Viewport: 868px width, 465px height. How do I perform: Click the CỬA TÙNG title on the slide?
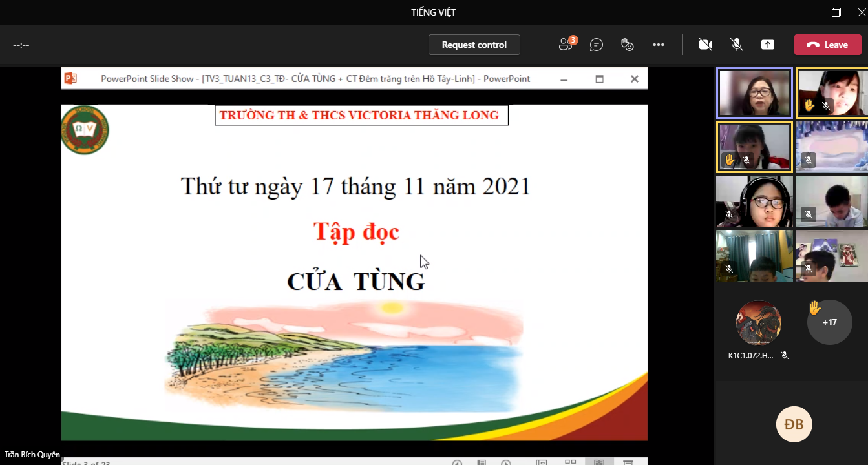[x=356, y=282]
